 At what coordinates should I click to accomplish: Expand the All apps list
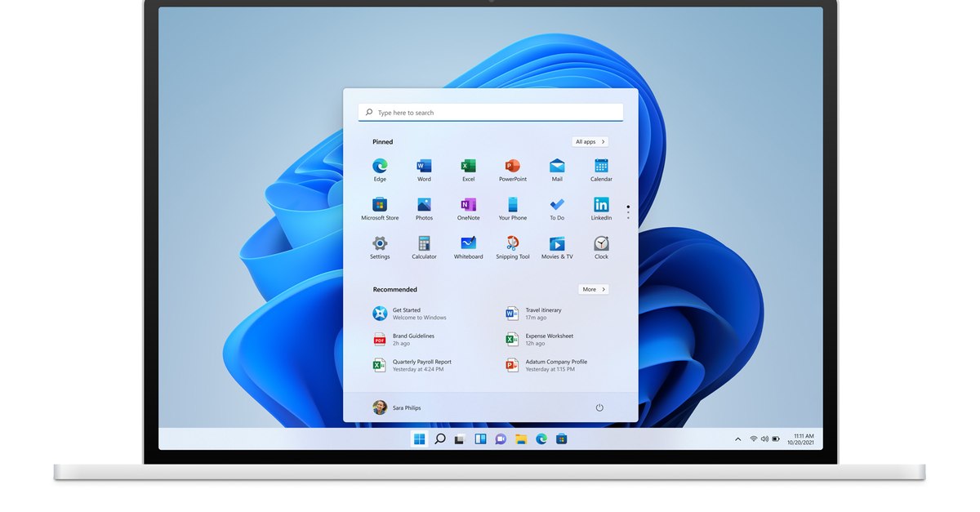pyautogui.click(x=589, y=141)
